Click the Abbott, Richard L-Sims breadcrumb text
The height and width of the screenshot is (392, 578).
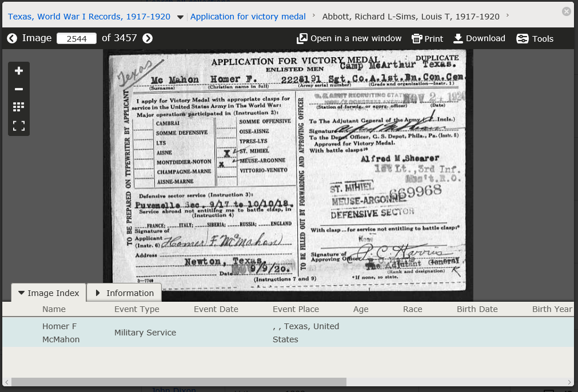pos(410,17)
